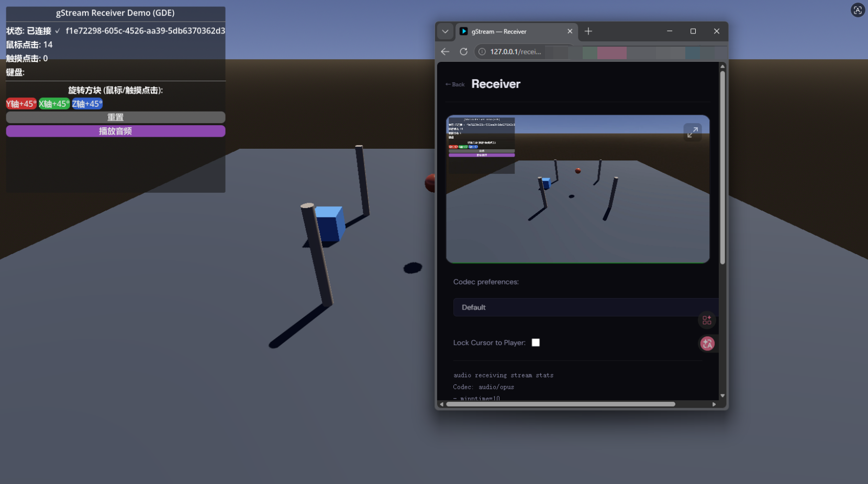Click the pink translate floating icon

[707, 344]
